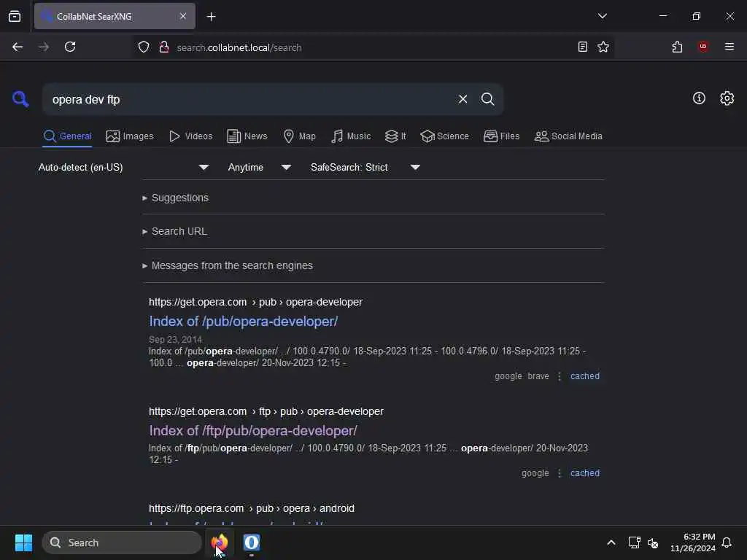Screen dimensions: 747x560
Task: Switch to the Social Media category tab
Action: tap(568, 136)
